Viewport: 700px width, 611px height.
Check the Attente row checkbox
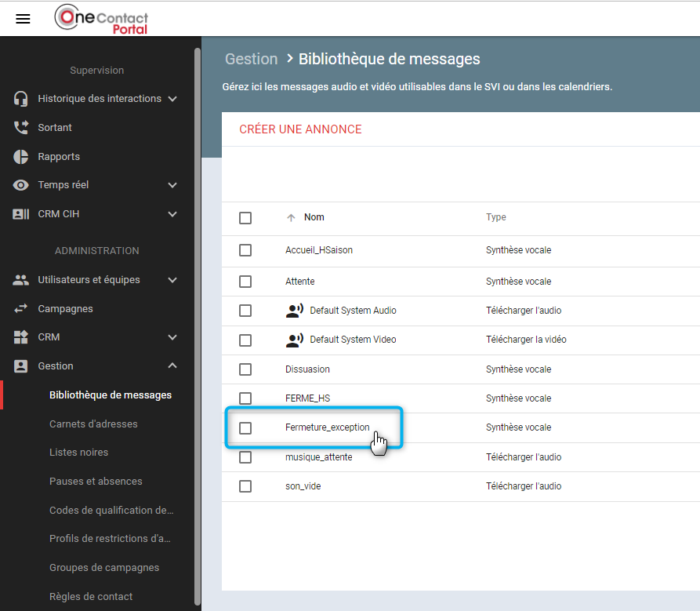click(245, 282)
